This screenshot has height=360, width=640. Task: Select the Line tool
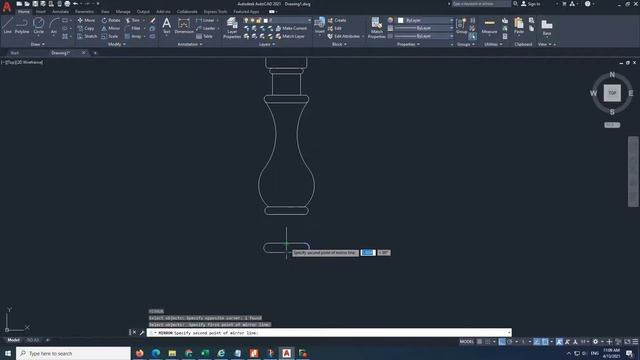7,25
